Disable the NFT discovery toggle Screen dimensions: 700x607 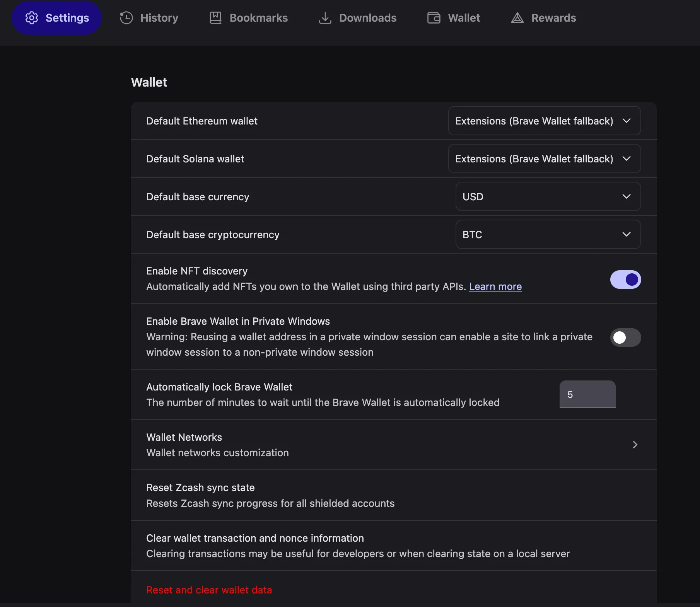point(626,279)
